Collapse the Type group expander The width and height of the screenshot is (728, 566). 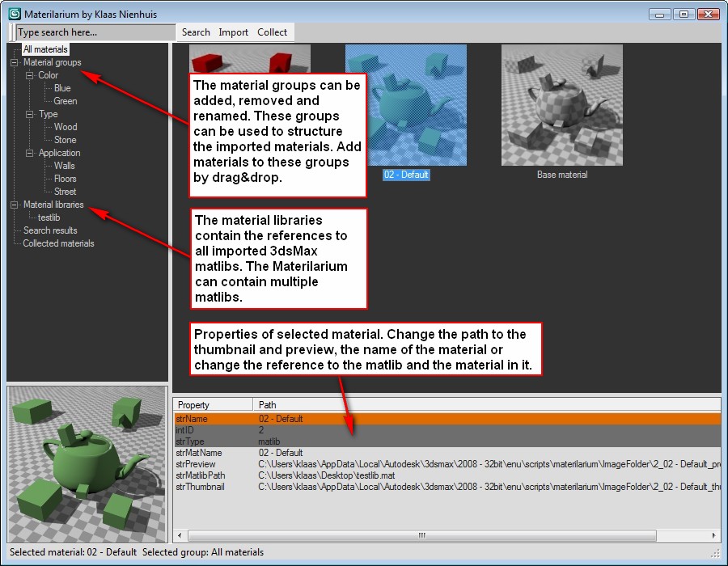(29, 114)
